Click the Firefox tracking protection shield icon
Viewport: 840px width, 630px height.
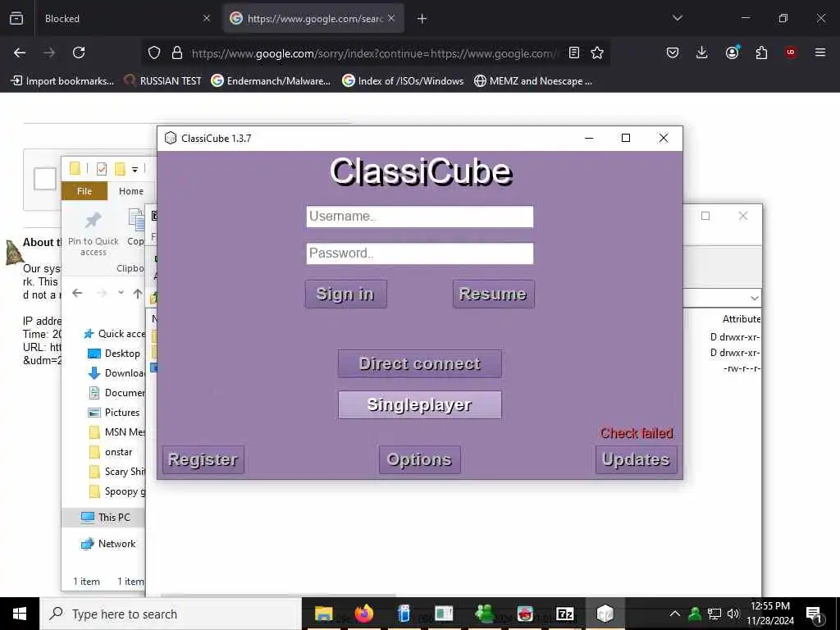154,52
